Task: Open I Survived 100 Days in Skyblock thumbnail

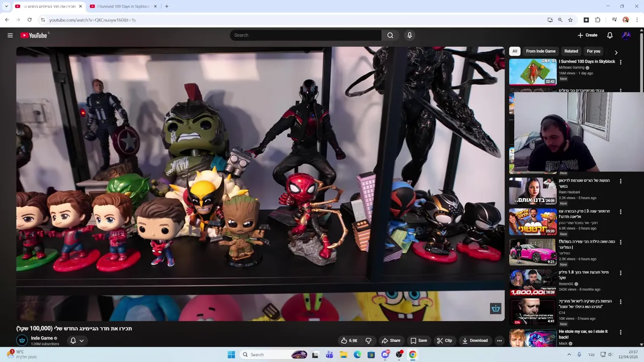Action: [x=533, y=72]
